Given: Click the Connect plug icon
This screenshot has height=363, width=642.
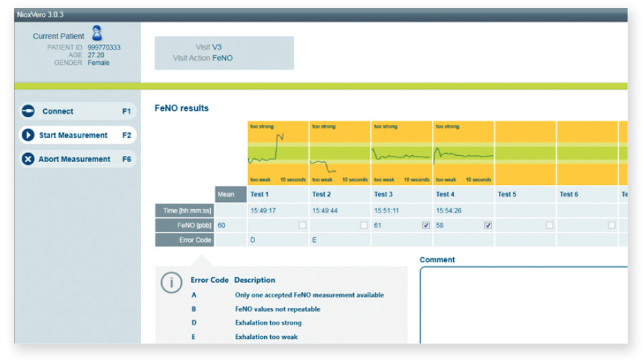Looking at the screenshot, I should 28,111.
